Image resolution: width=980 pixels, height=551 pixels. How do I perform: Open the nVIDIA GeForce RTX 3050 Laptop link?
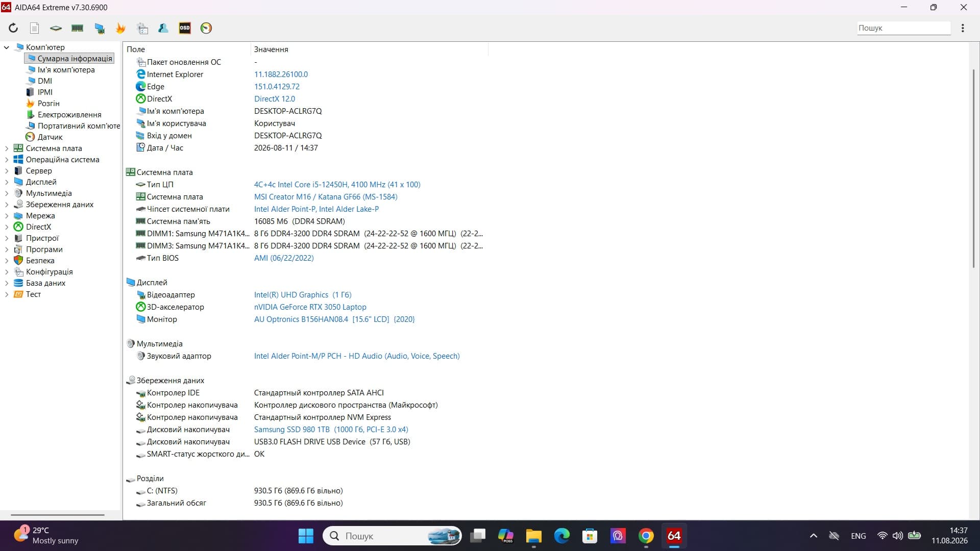tap(310, 307)
